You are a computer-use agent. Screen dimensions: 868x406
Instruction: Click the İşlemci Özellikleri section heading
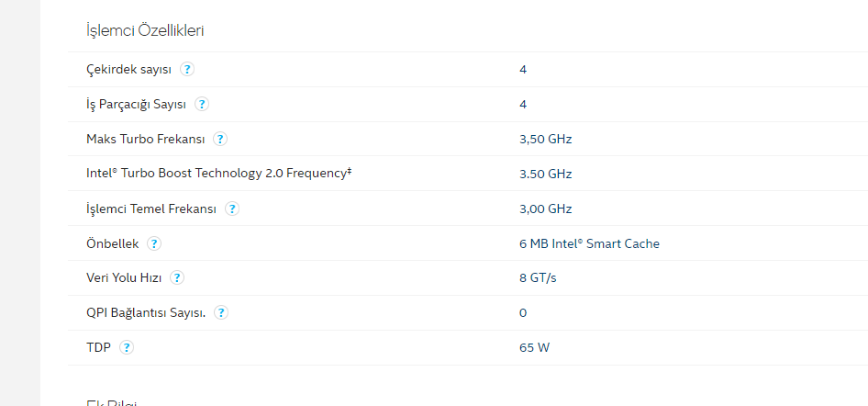point(145,30)
